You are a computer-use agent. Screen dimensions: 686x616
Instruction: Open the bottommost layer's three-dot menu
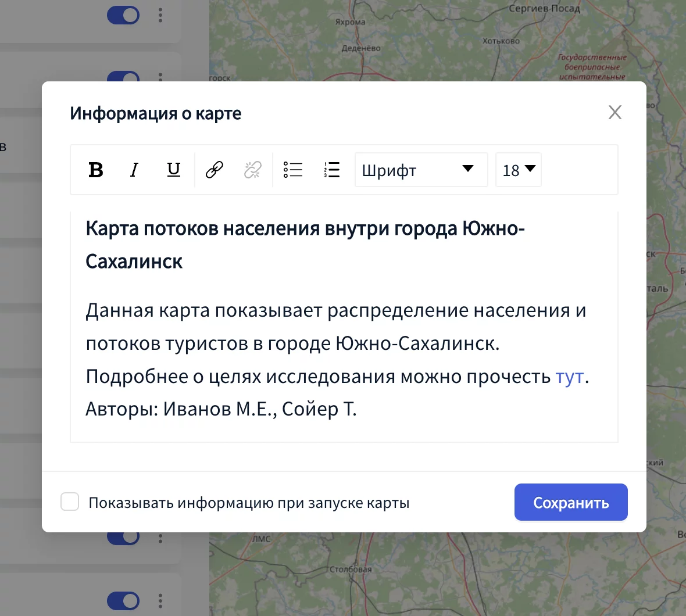(x=160, y=600)
